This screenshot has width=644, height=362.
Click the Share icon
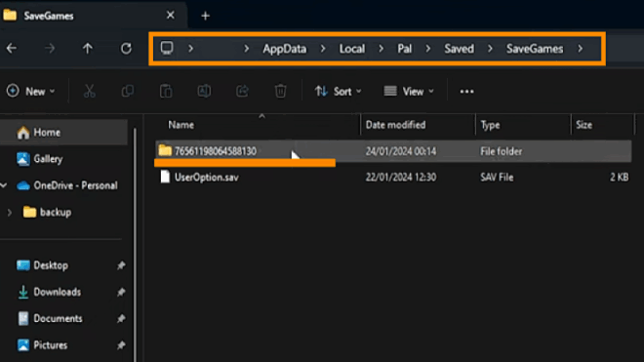[x=242, y=91]
